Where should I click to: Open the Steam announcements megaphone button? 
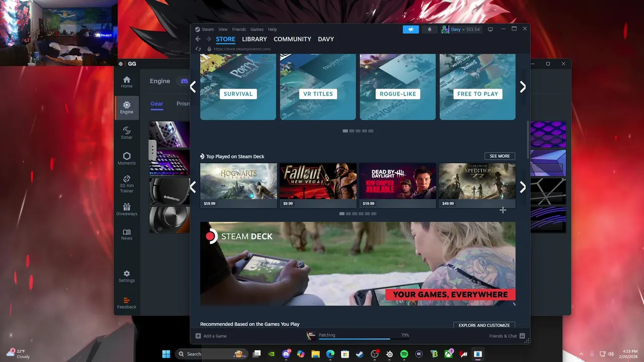[x=411, y=29]
